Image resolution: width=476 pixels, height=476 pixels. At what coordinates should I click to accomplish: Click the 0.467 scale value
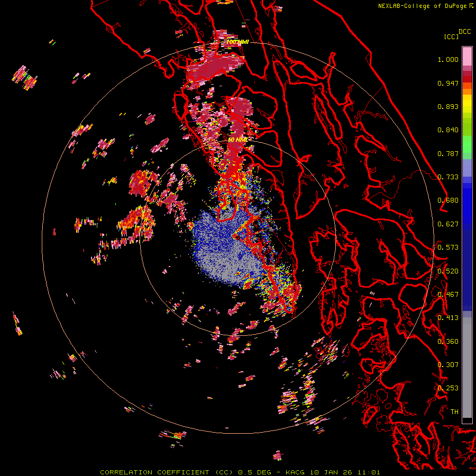tap(448, 295)
